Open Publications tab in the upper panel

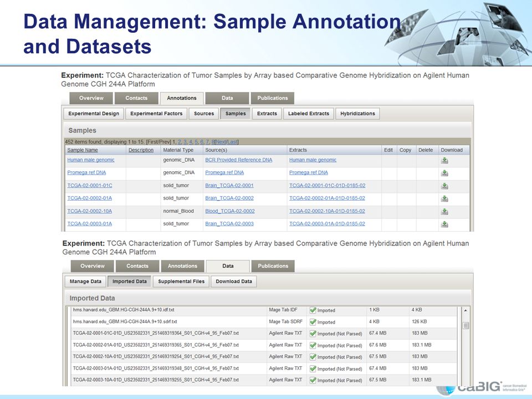pyautogui.click(x=273, y=98)
